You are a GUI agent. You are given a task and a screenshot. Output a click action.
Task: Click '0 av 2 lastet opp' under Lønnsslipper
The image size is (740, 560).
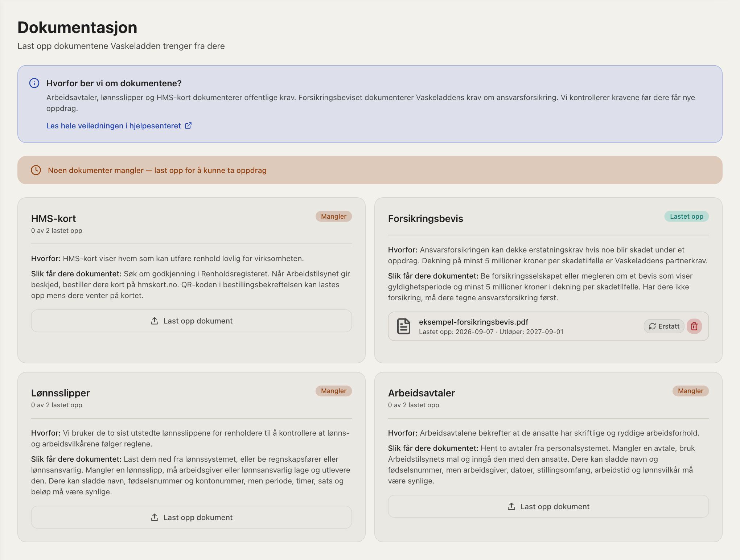pyautogui.click(x=57, y=405)
